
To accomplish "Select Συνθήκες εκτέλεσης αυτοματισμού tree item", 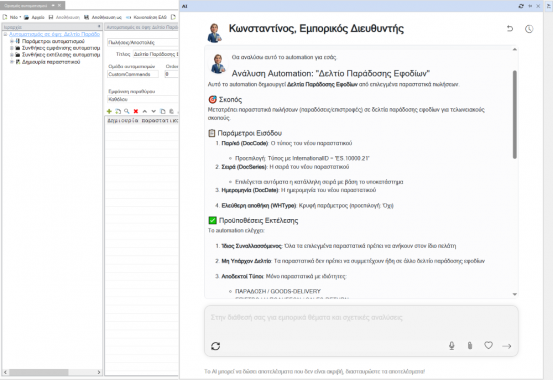I will [61, 55].
